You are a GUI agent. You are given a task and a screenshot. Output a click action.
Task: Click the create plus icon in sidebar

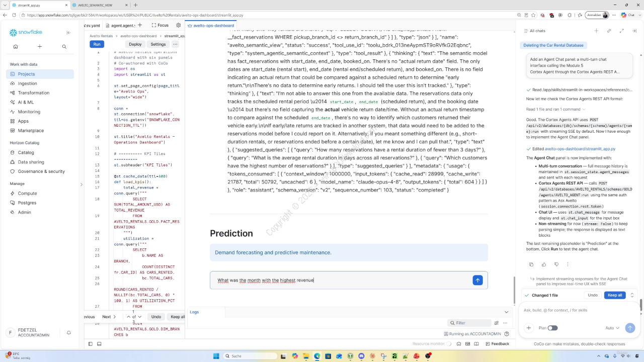40,47
